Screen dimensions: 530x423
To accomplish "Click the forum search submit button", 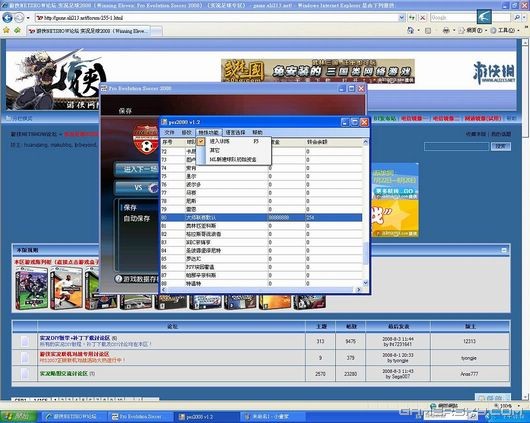I will (501, 146).
